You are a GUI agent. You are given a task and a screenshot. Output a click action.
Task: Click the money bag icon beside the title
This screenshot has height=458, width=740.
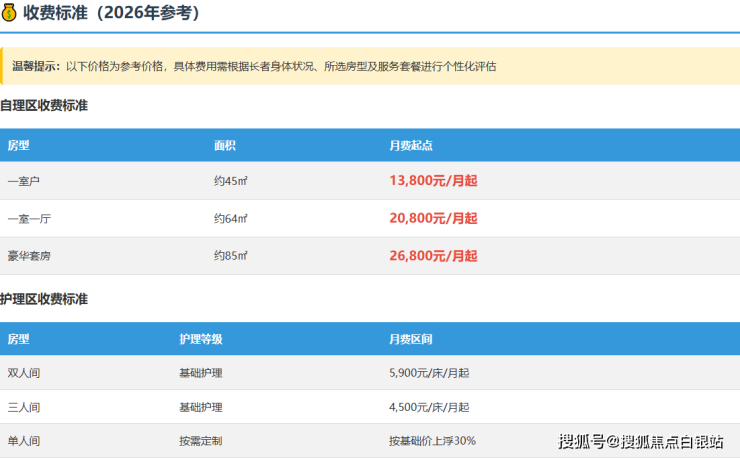(9, 13)
